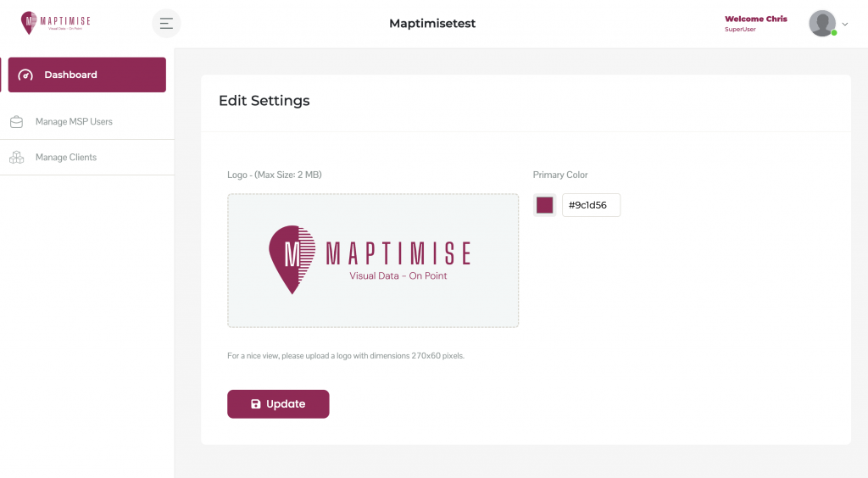Viewport: 868px width, 478px height.
Task: Click the Maptimisetest page title
Action: point(432,24)
